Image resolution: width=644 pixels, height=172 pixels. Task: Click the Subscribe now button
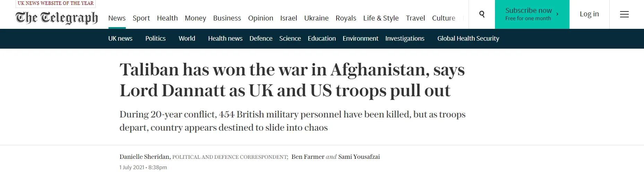(x=532, y=14)
